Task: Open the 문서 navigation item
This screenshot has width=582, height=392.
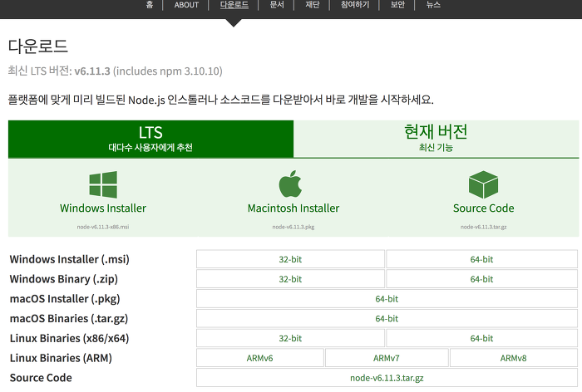Action: tap(277, 5)
